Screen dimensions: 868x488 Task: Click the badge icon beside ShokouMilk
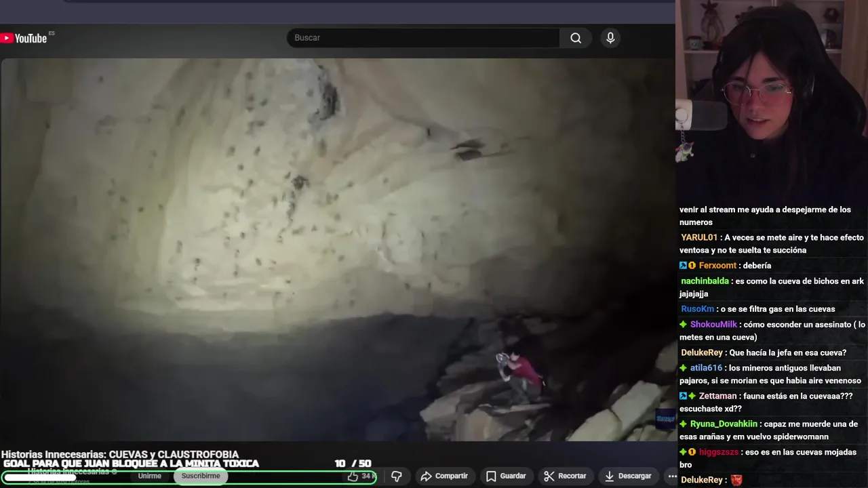coord(684,325)
